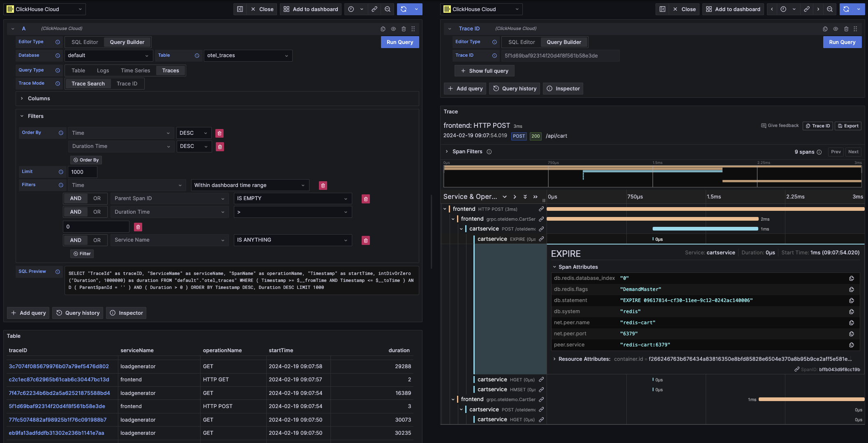
Task: Select Trace ID trace mode
Action: 127,84
